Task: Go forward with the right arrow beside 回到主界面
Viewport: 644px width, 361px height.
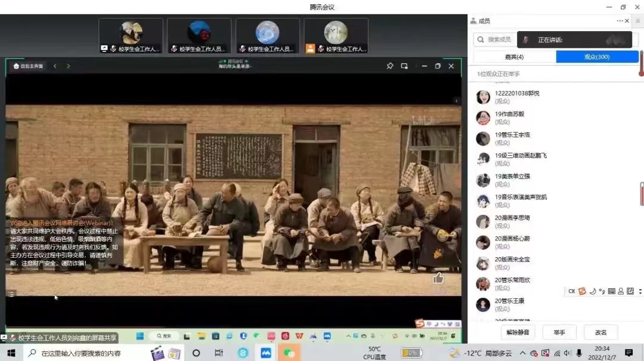Action: [68, 66]
